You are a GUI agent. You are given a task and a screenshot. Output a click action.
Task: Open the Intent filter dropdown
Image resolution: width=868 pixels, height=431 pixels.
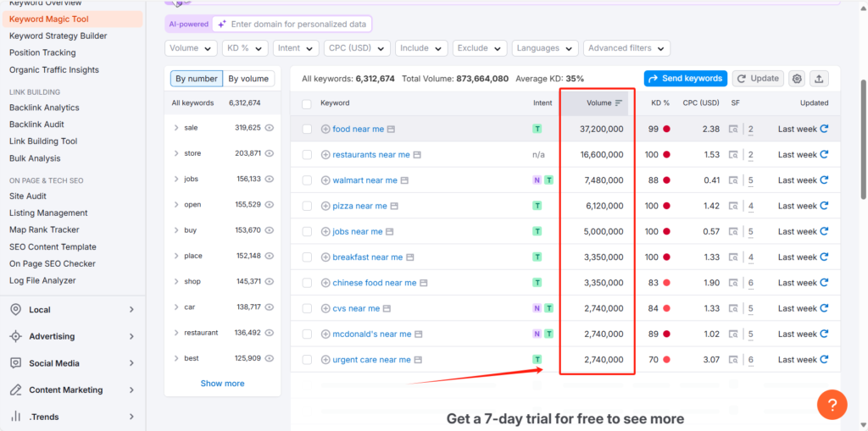[x=296, y=48]
